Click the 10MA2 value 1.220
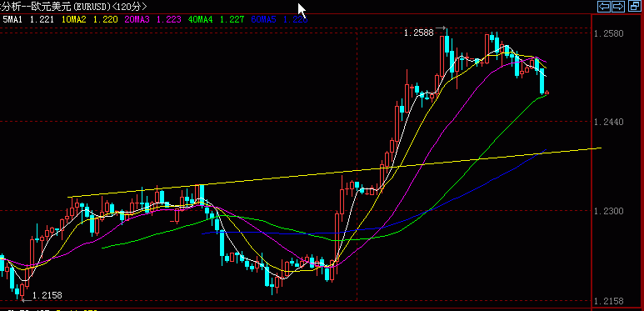The width and height of the screenshot is (644, 311). pos(106,19)
